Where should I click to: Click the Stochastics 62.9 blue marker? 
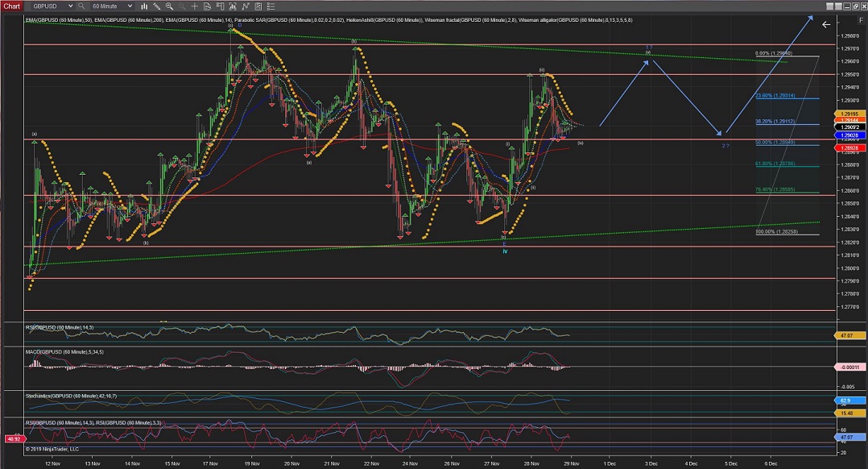tap(849, 401)
